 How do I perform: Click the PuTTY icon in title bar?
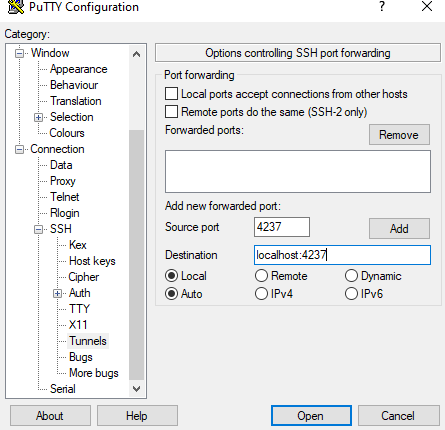16,7
